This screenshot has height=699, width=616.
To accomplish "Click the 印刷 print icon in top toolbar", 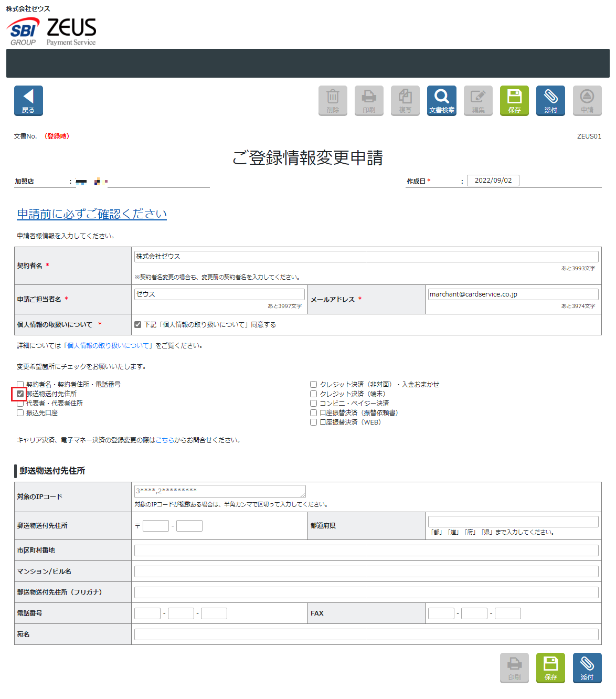I will [368, 100].
